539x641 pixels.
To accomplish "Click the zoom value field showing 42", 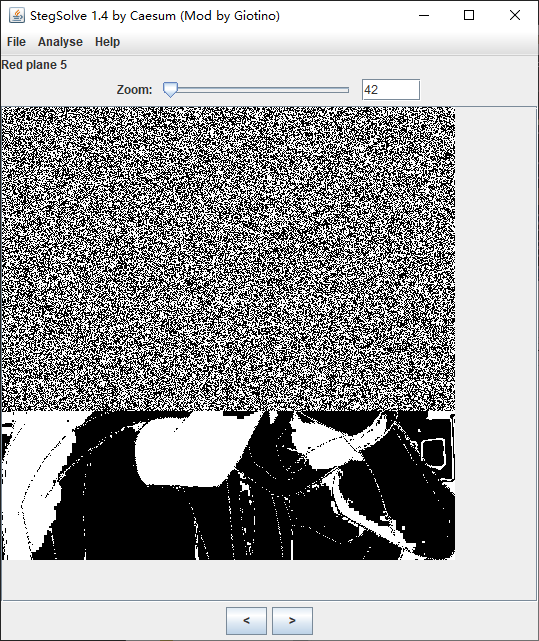I will [x=391, y=90].
